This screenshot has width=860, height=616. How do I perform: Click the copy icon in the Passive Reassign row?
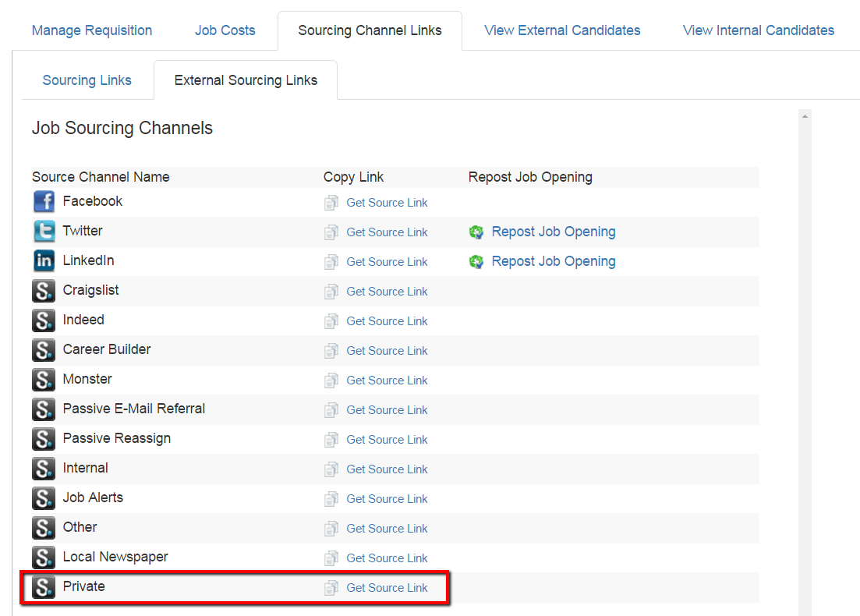click(331, 440)
